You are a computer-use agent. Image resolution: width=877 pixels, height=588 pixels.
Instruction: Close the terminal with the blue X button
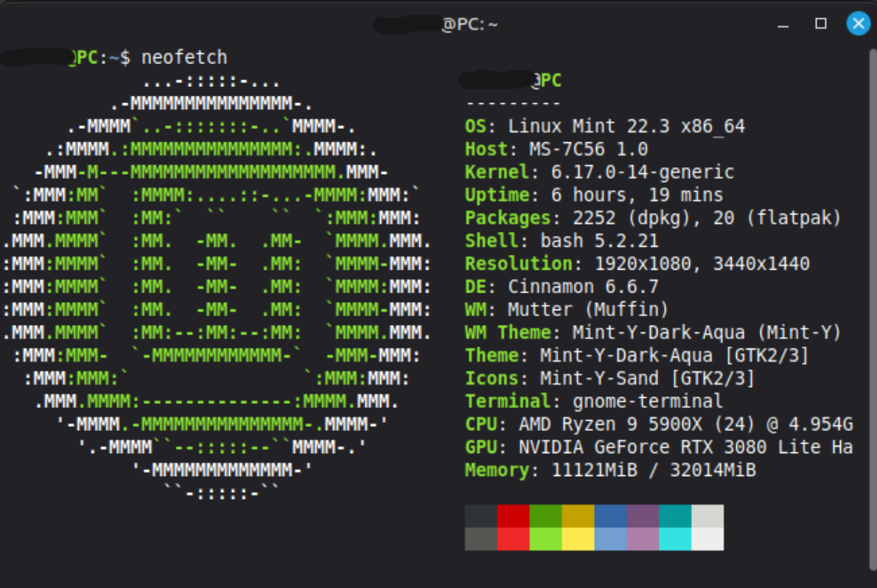[x=858, y=24]
